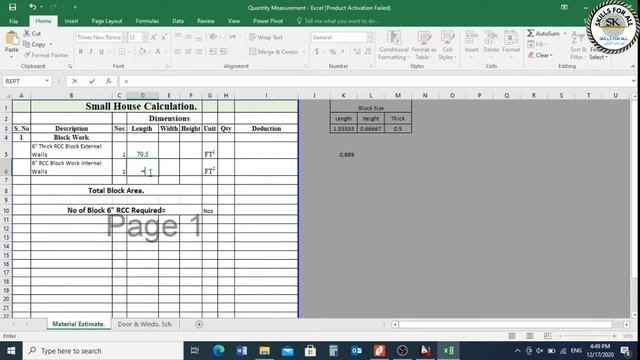This screenshot has width=640, height=360.
Task: Click the Increase Decimal icon
Action: [357, 52]
